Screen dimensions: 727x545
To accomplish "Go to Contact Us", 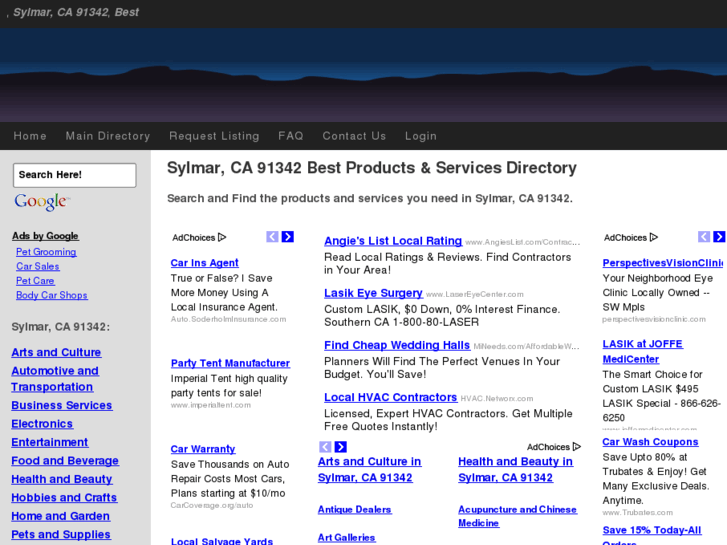I will coord(354,136).
